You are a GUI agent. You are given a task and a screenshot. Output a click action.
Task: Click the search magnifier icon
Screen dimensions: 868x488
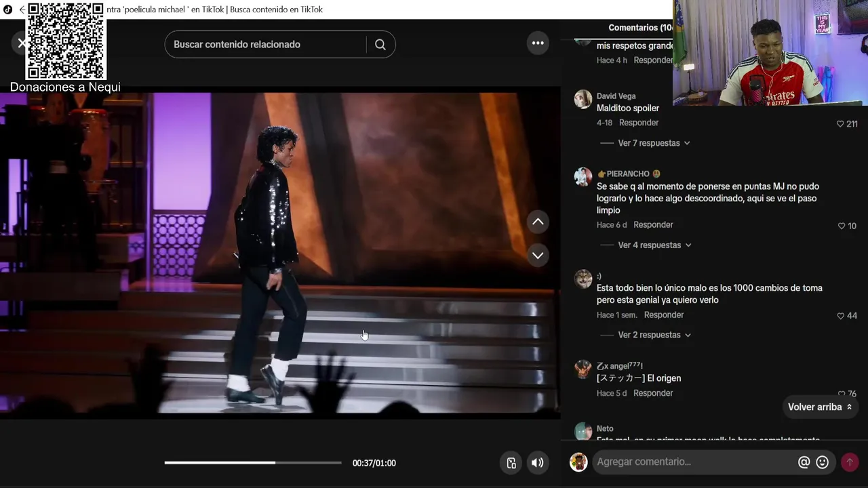coord(380,45)
